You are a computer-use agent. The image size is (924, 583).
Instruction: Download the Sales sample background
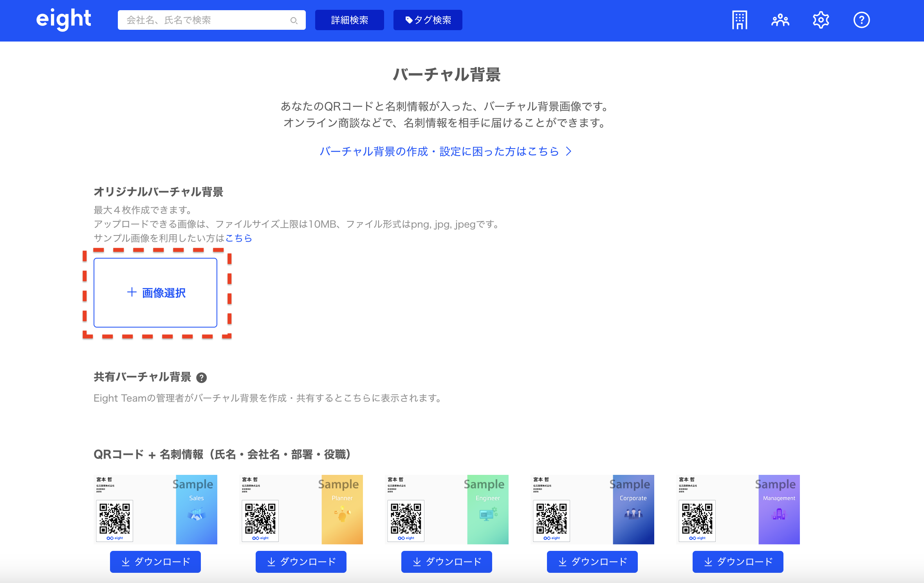(x=155, y=562)
